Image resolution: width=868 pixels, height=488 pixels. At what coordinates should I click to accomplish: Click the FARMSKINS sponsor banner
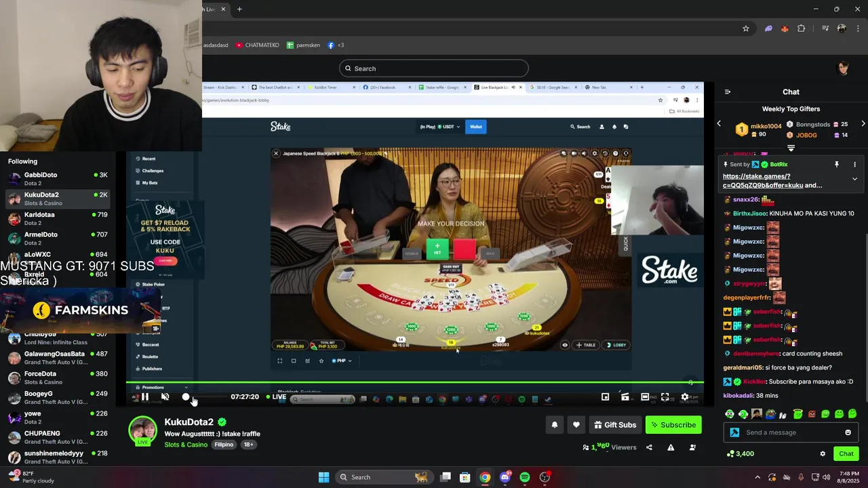coord(81,310)
